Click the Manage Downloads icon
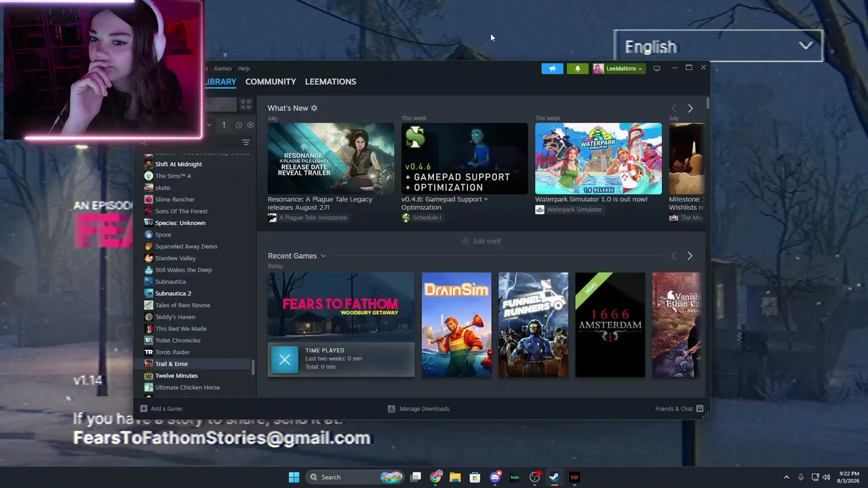Screen dimensions: 868x488 point(391,409)
